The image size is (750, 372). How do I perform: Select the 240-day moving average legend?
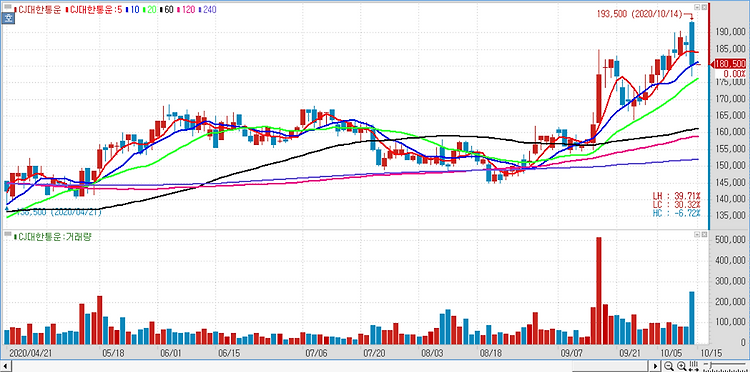click(x=209, y=9)
